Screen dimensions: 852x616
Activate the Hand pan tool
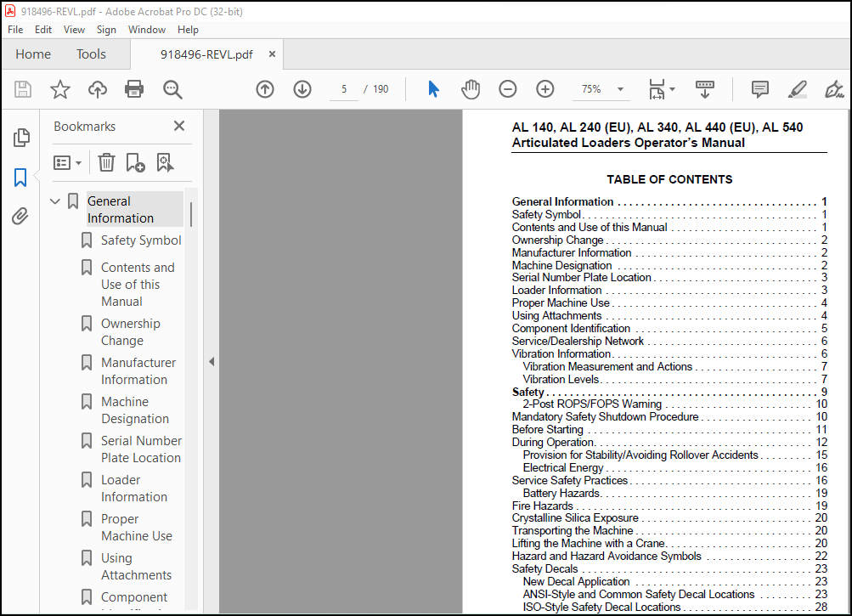(470, 89)
